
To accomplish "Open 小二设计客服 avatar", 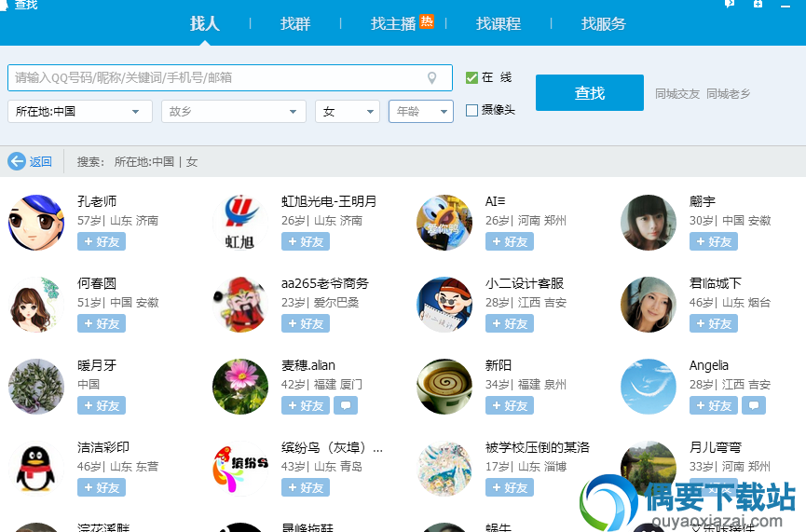I will coord(444,305).
